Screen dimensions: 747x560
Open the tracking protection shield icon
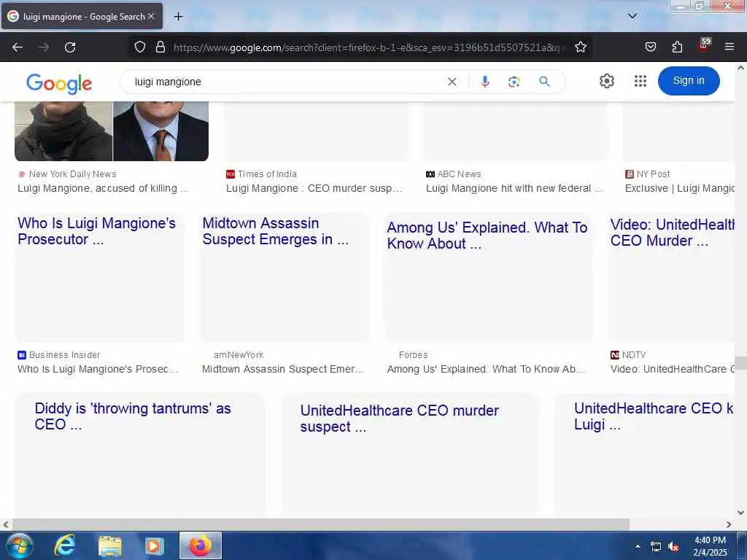pyautogui.click(x=139, y=47)
